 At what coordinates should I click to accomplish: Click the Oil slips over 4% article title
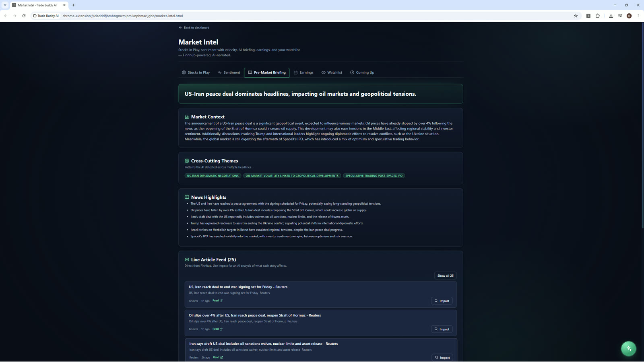pos(255,315)
